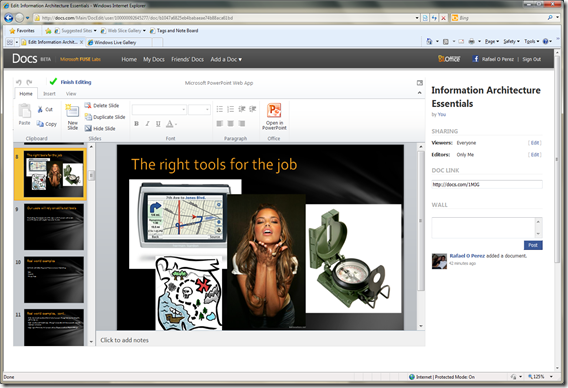
Task: Delete Slide from the Slides group
Action: pyautogui.click(x=102, y=105)
